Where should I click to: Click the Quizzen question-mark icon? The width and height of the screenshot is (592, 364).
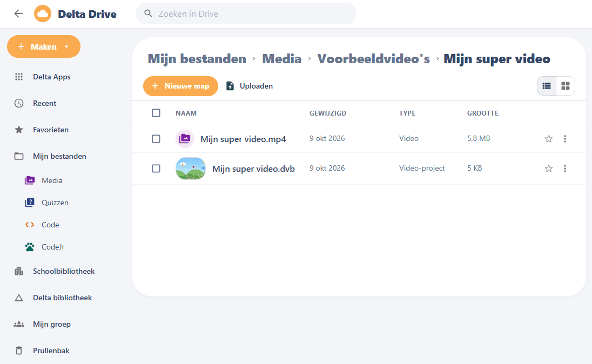click(x=30, y=203)
